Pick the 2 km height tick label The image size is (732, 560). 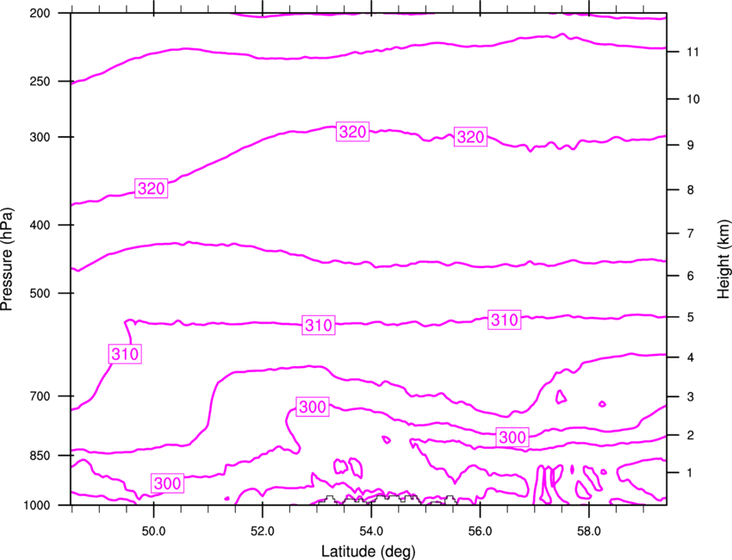tap(691, 435)
